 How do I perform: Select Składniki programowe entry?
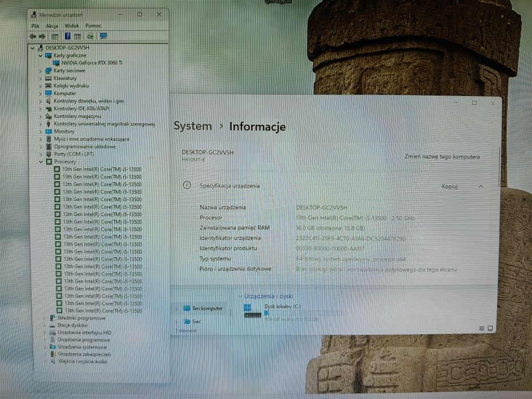(x=81, y=318)
